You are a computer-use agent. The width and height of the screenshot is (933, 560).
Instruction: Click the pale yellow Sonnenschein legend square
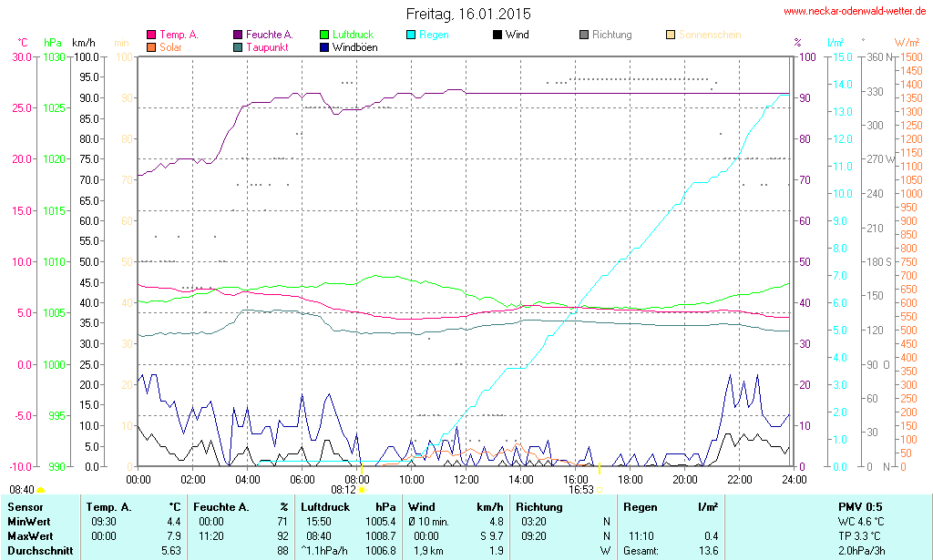(671, 35)
